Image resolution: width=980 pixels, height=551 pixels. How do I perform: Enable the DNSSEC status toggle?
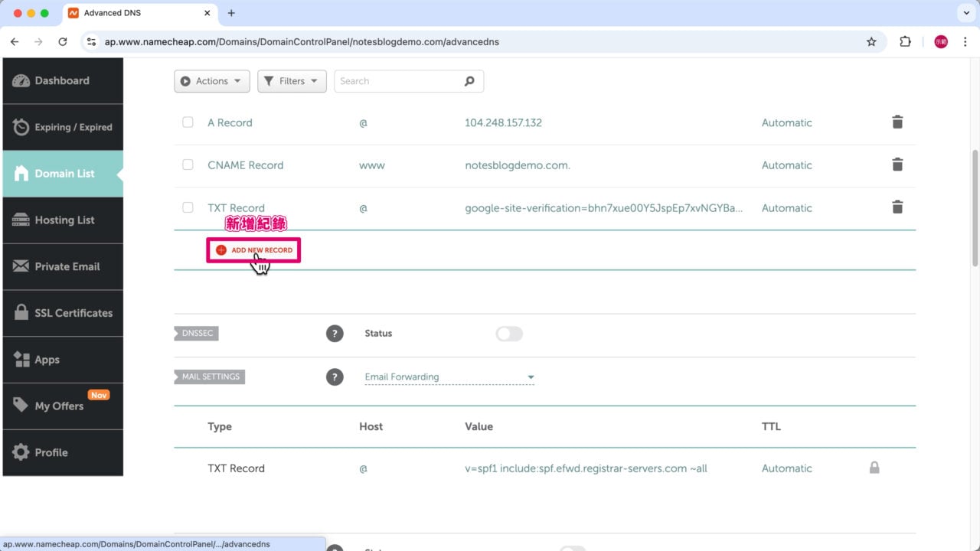(x=508, y=334)
